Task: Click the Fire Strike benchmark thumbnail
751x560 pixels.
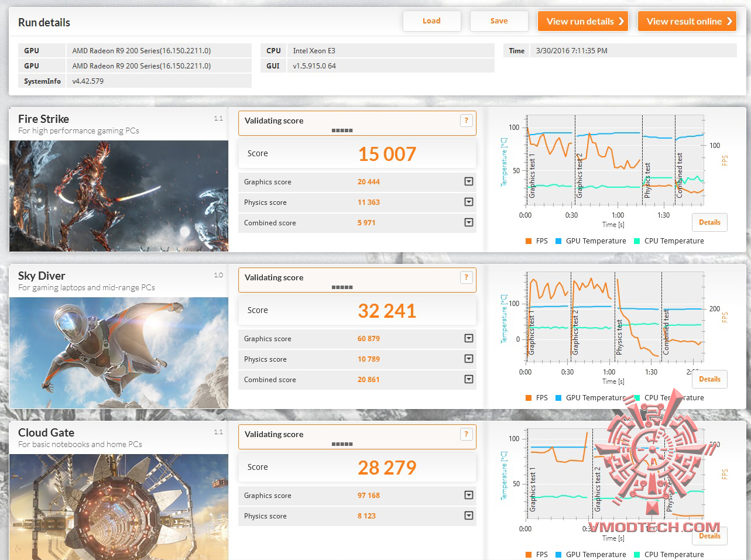Action: (x=119, y=196)
